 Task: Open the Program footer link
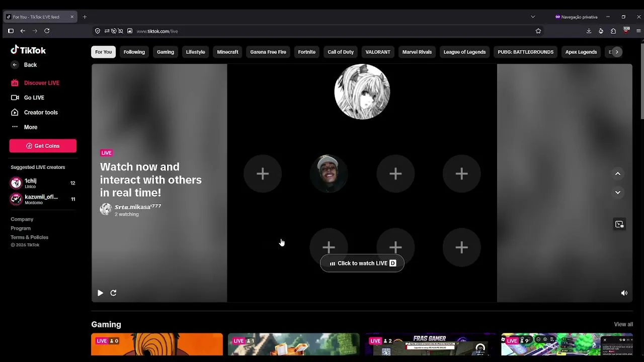pyautogui.click(x=21, y=228)
